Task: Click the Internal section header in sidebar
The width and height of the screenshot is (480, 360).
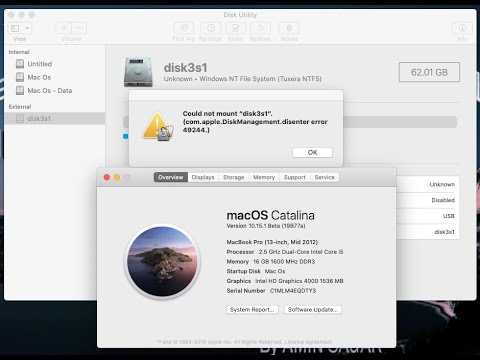Action: tap(19, 52)
